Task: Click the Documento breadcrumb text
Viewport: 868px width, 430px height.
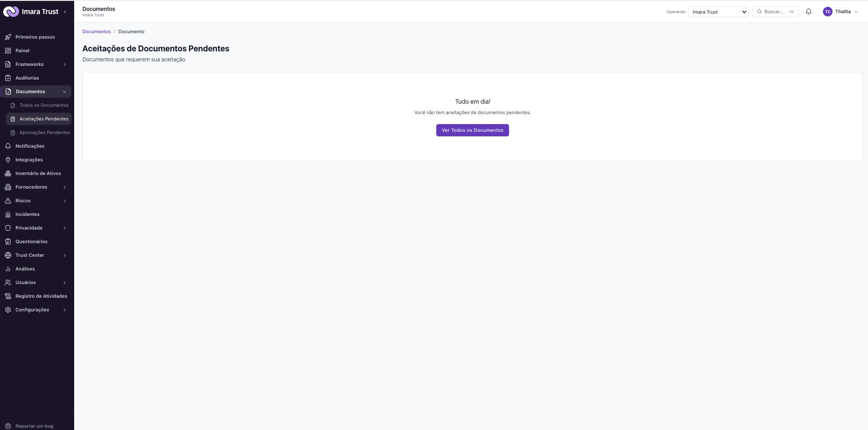Action: pyautogui.click(x=131, y=31)
